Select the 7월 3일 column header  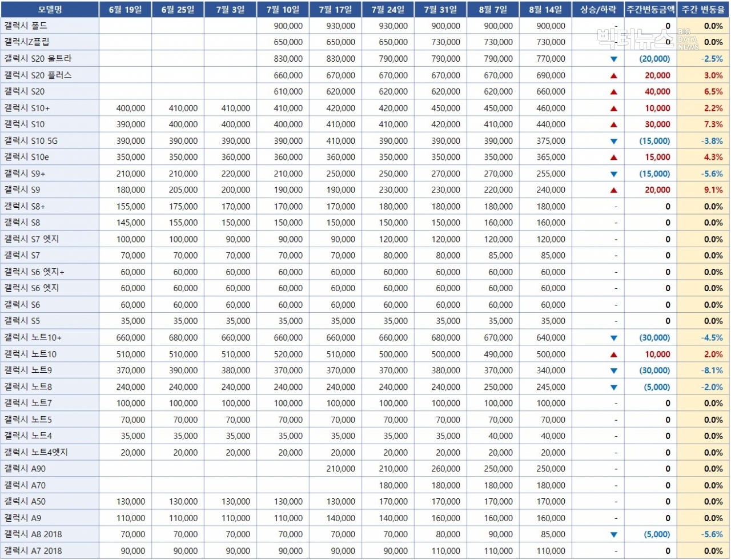pos(230,10)
